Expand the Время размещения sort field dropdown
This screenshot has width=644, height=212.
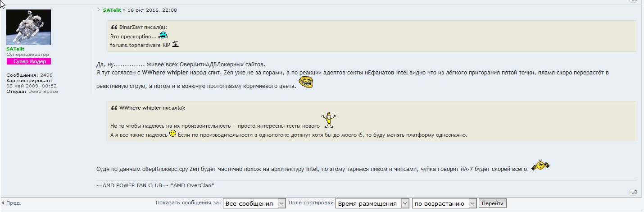(372, 203)
